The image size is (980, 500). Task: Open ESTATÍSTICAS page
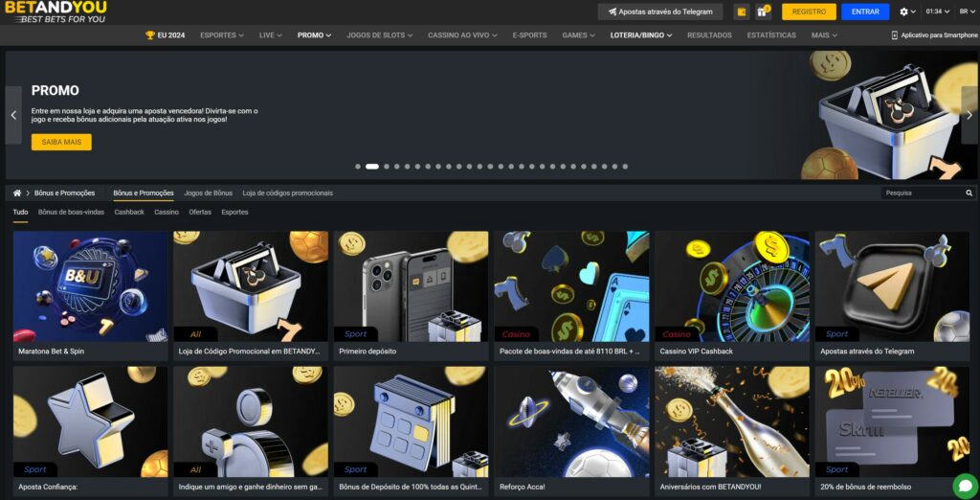tap(771, 35)
